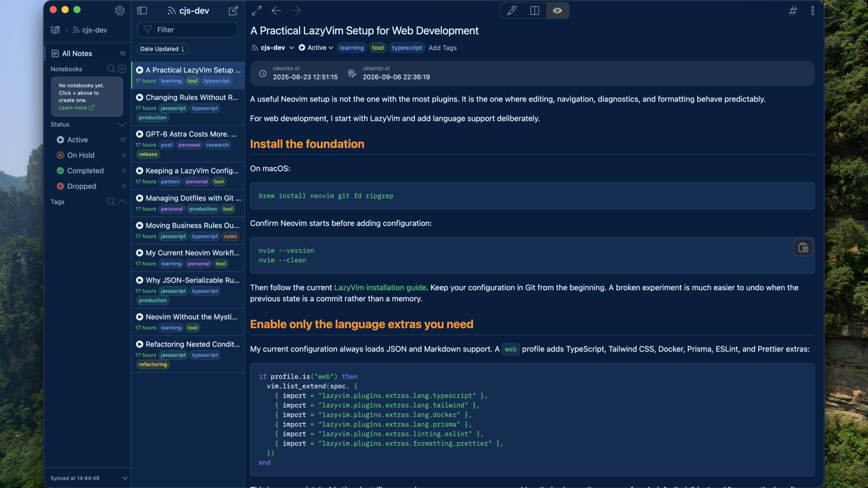Expand the note to fullscreen with the arrows icon
The height and width of the screenshot is (488, 868).
(x=257, y=10)
